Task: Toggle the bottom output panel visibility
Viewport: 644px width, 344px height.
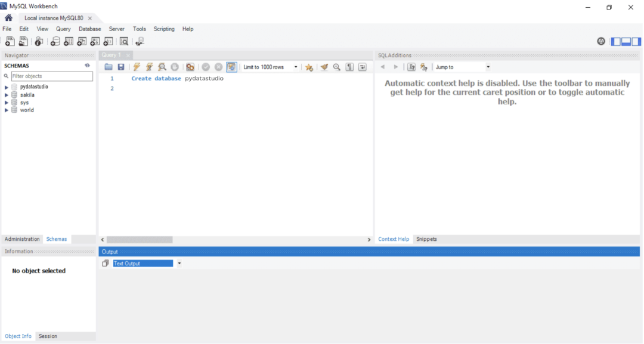Action: click(626, 41)
